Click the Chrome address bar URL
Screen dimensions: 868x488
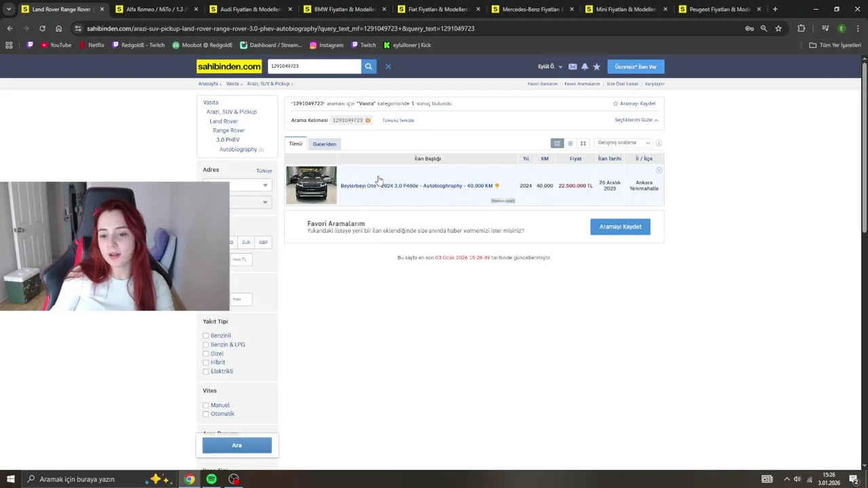tap(281, 28)
